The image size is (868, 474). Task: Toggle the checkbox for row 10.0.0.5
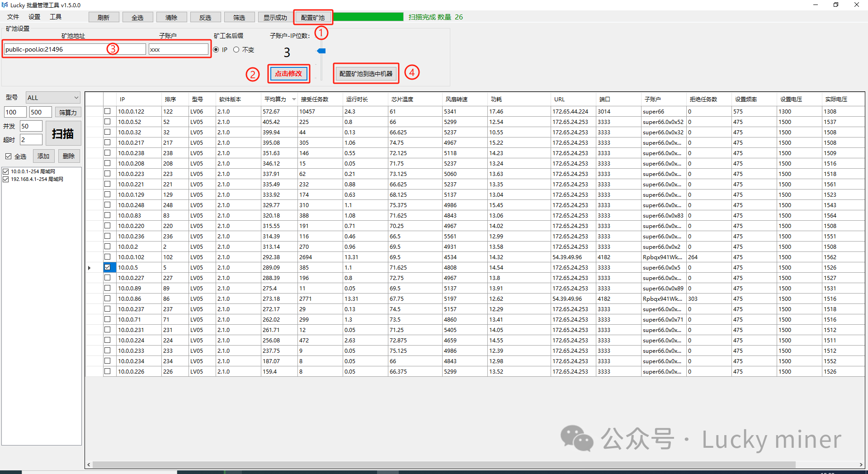click(x=108, y=267)
